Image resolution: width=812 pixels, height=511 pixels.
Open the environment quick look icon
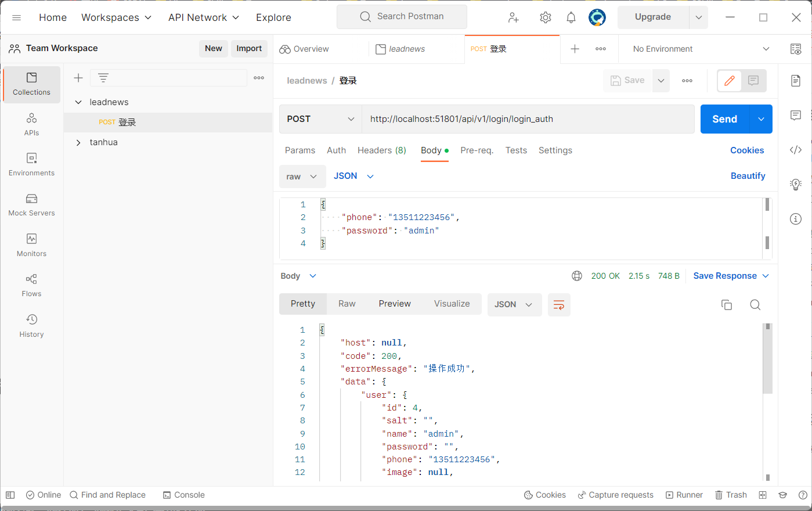pyautogui.click(x=796, y=49)
